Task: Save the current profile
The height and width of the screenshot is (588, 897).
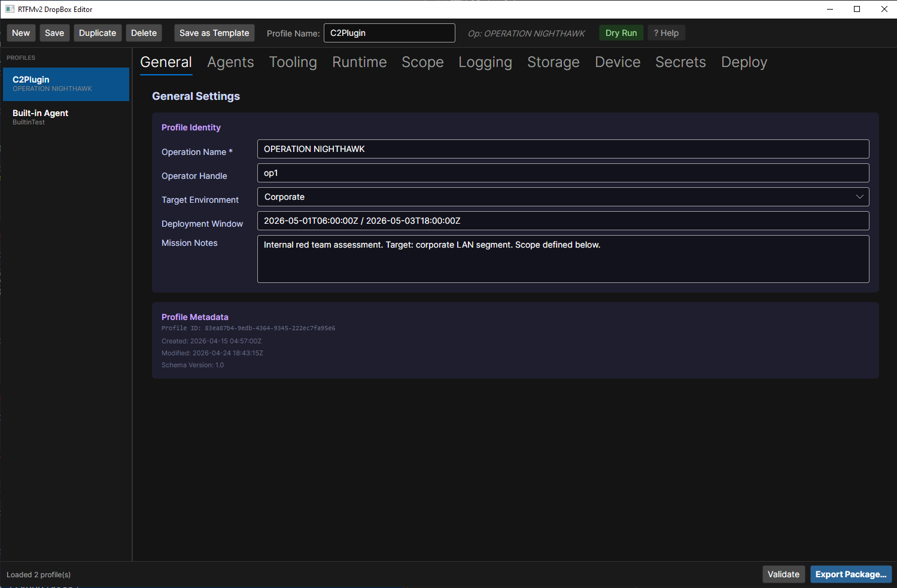Action: click(54, 33)
